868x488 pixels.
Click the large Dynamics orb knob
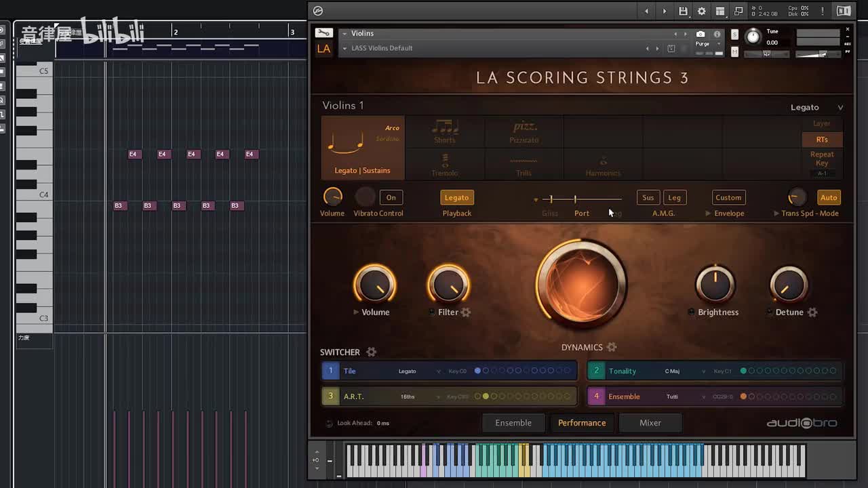click(581, 283)
